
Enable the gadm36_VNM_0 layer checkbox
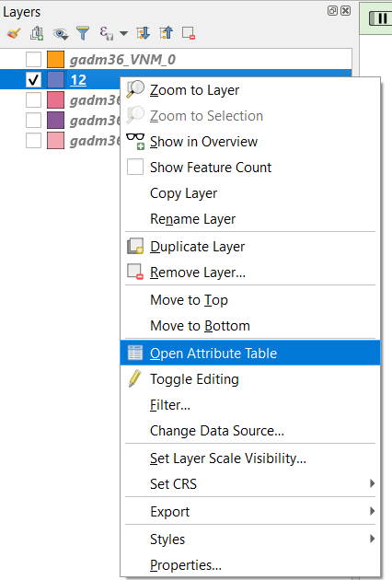[33, 59]
